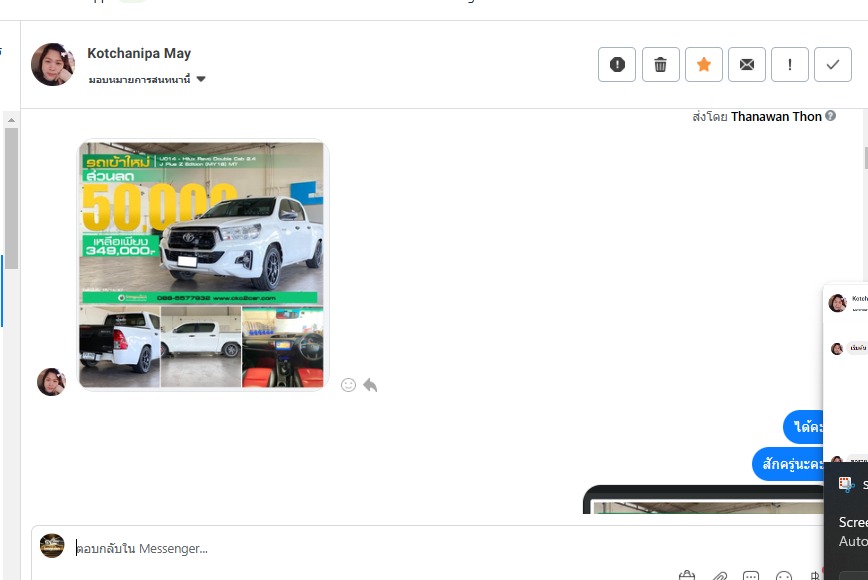Click the scrollbar up arrow in conversation

click(11, 120)
